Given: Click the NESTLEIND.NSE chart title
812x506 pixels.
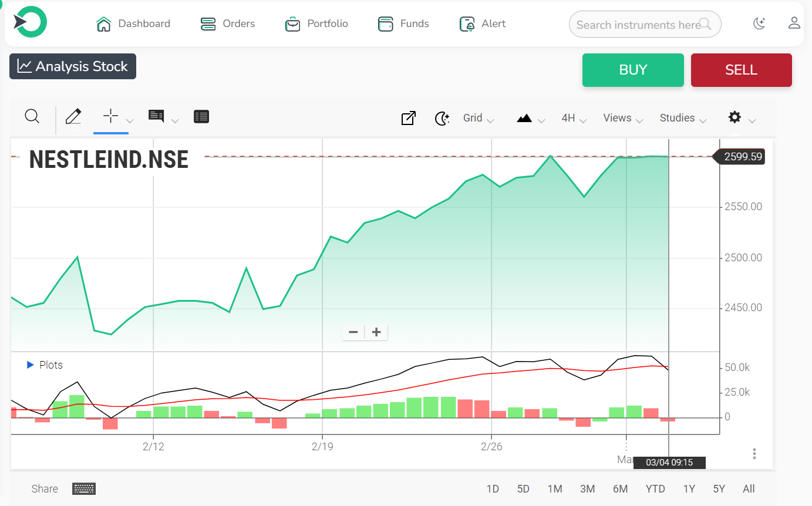Looking at the screenshot, I should (109, 159).
